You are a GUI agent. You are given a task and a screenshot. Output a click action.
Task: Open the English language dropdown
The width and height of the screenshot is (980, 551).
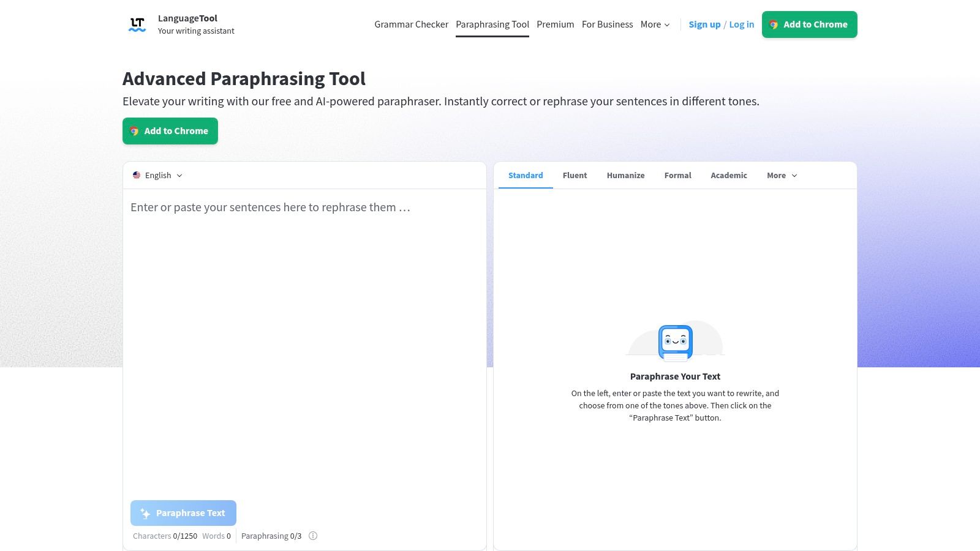pos(158,175)
